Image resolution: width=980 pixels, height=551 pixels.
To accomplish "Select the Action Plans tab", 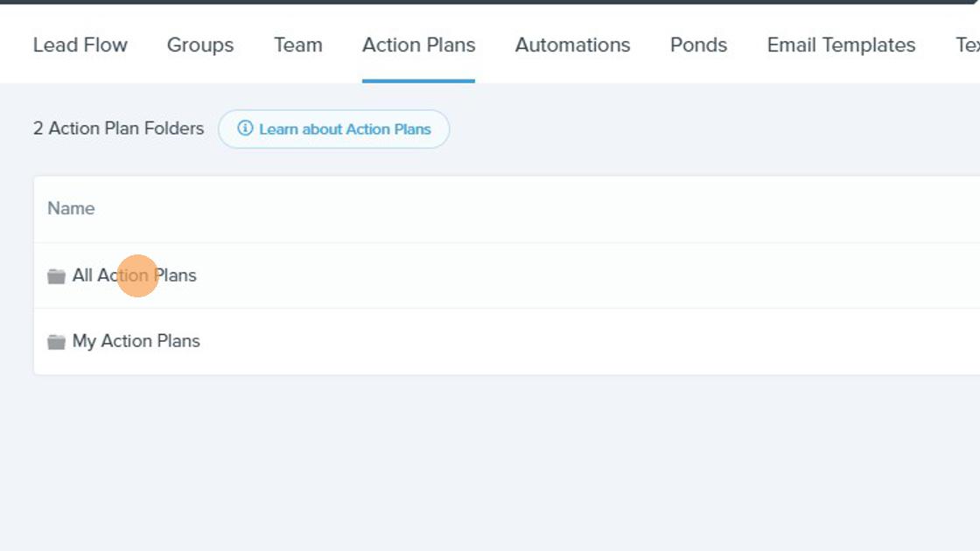I will (419, 45).
